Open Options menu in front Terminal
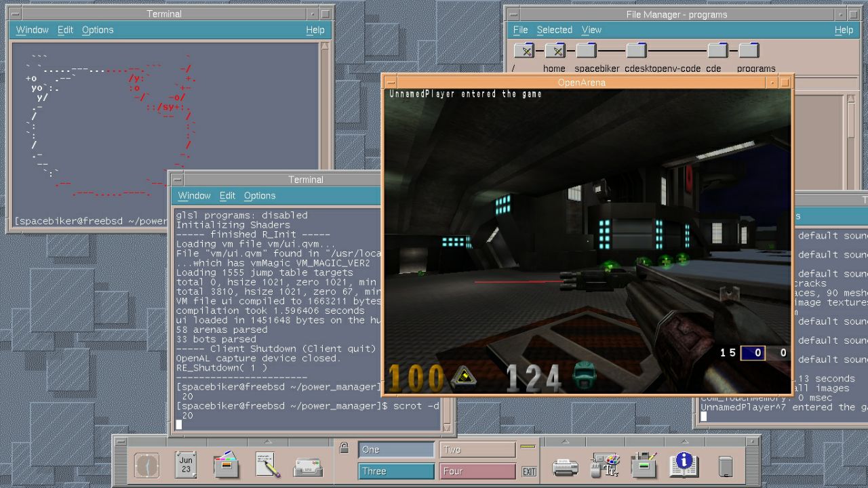This screenshot has width=868, height=488. [x=260, y=195]
